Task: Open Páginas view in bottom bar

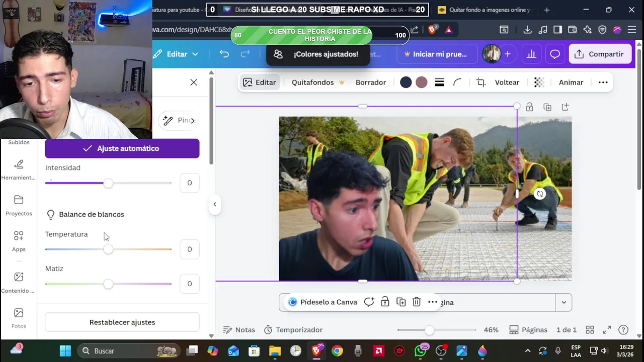Action: pos(528,330)
